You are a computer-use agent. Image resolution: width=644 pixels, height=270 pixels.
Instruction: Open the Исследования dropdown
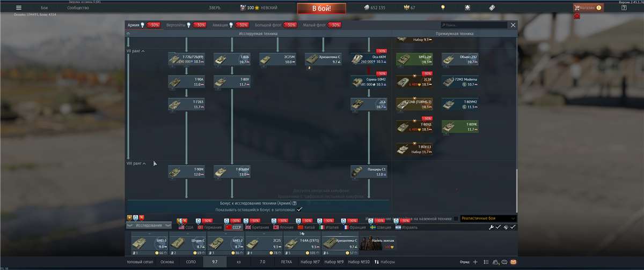149,226
